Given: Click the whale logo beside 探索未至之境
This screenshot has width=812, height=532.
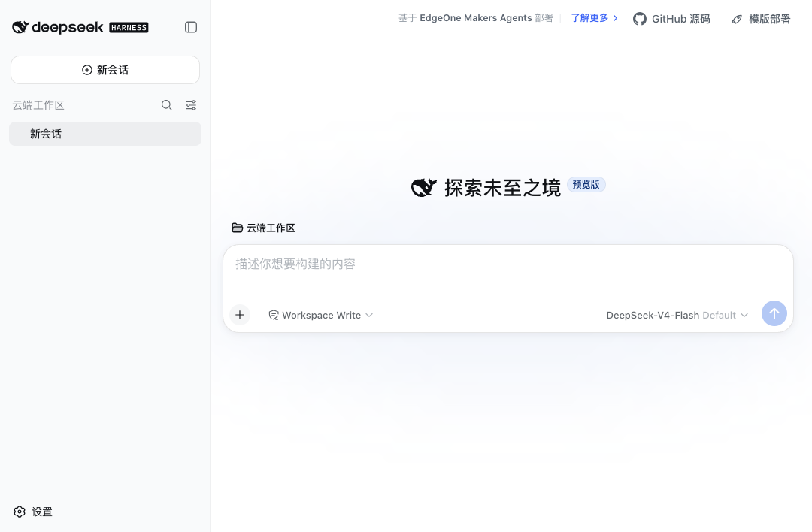Looking at the screenshot, I should (424, 187).
